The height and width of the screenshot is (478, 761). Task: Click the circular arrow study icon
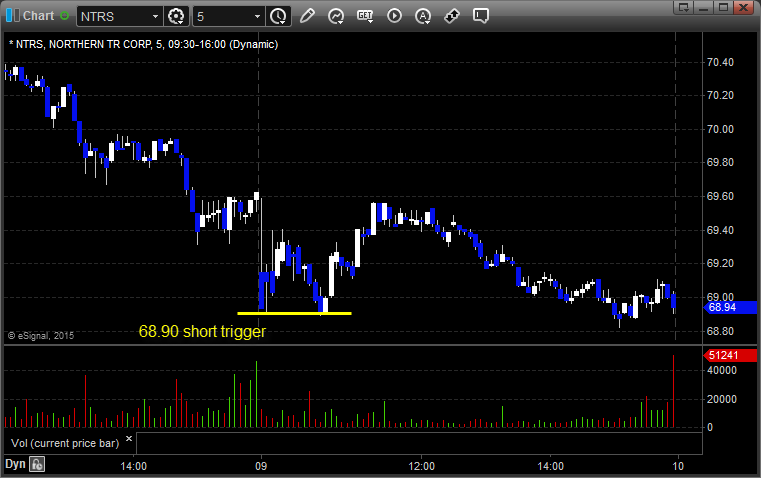(336, 16)
